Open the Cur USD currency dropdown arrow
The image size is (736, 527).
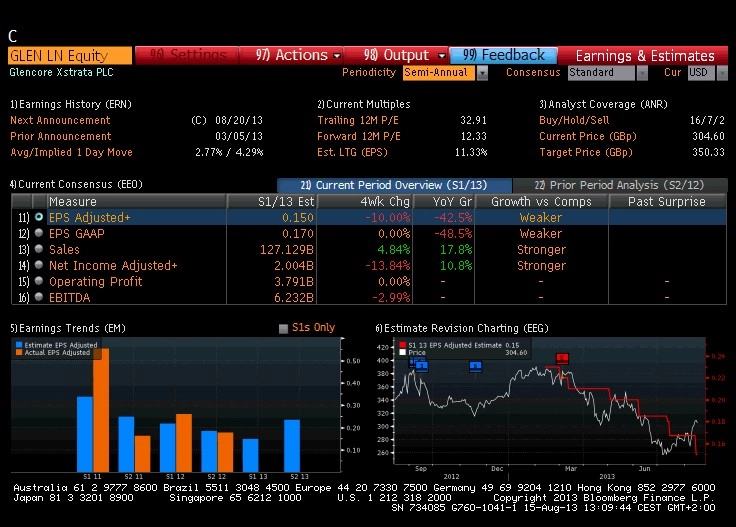pos(722,73)
